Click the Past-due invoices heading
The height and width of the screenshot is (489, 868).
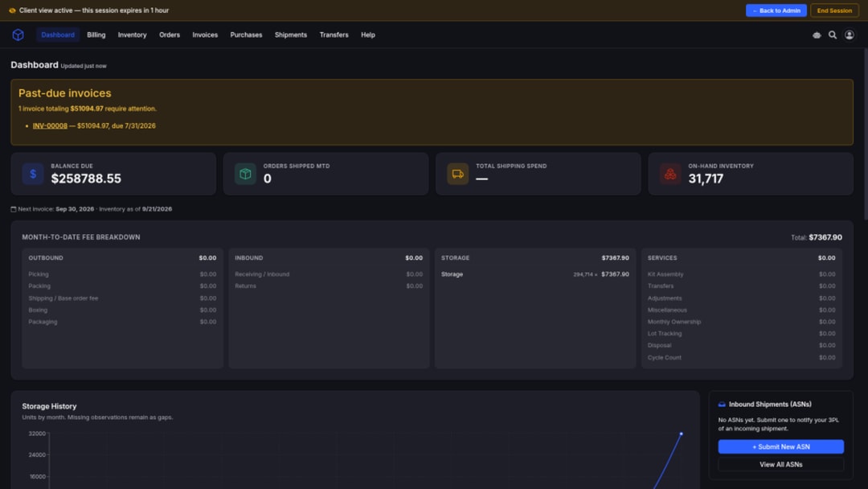pyautogui.click(x=65, y=93)
